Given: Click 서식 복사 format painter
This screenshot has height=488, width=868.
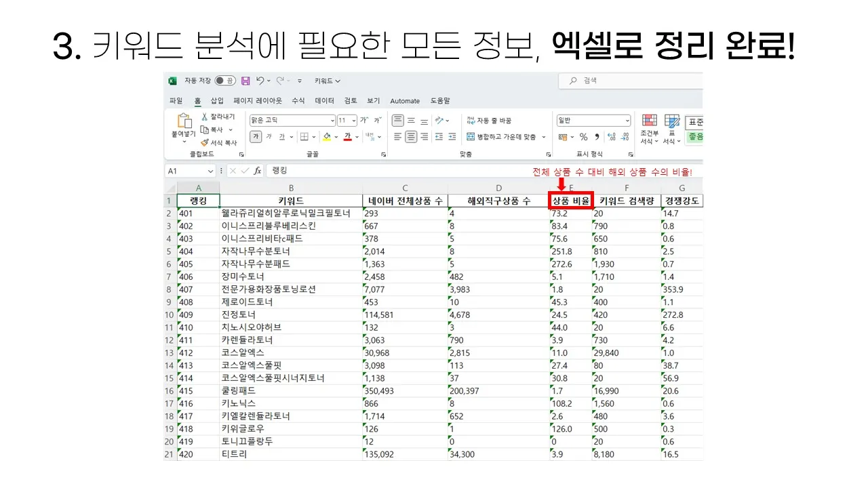Looking at the screenshot, I should 219,143.
